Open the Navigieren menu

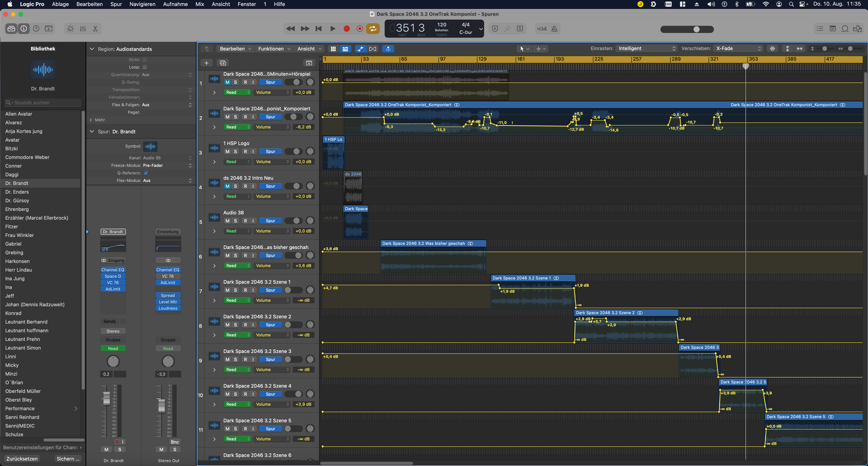(143, 4)
